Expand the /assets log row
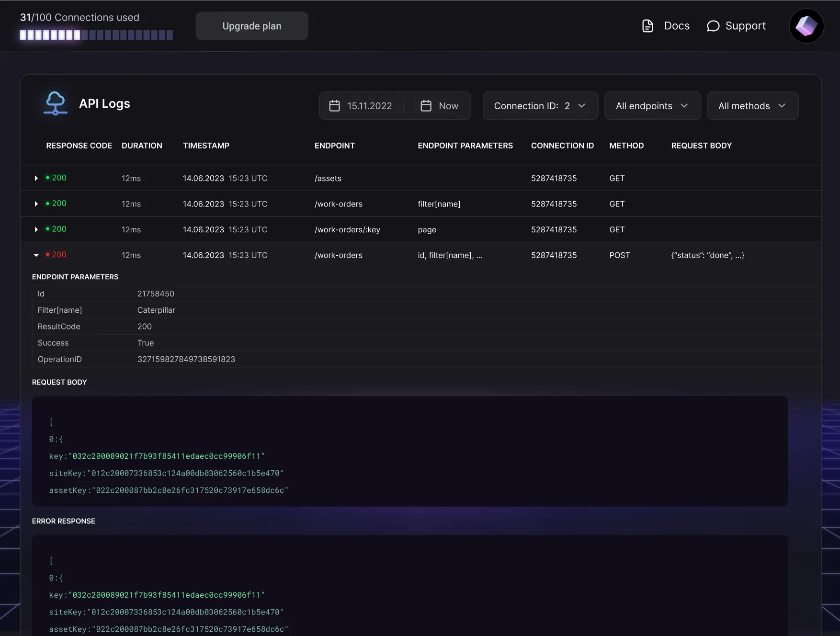840x636 pixels. tap(36, 178)
